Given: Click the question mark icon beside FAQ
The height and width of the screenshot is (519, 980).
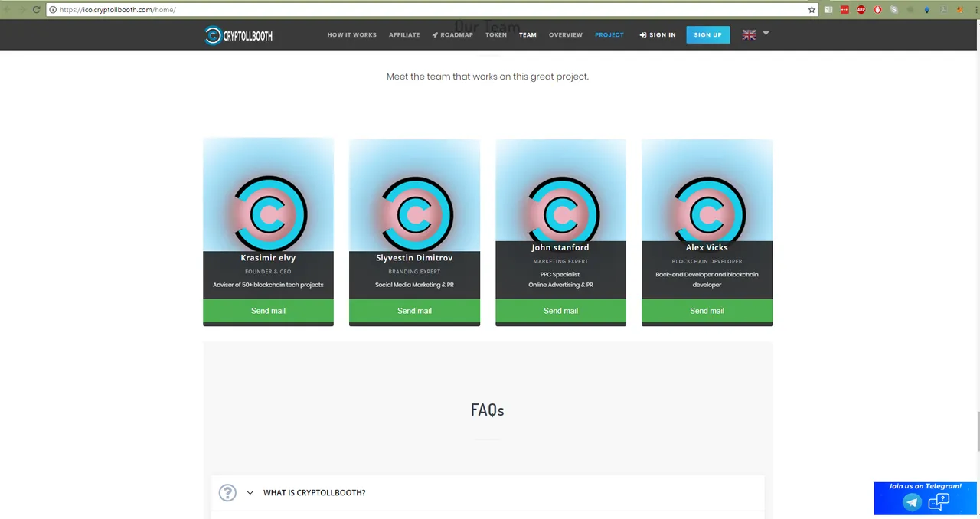Looking at the screenshot, I should (x=227, y=492).
